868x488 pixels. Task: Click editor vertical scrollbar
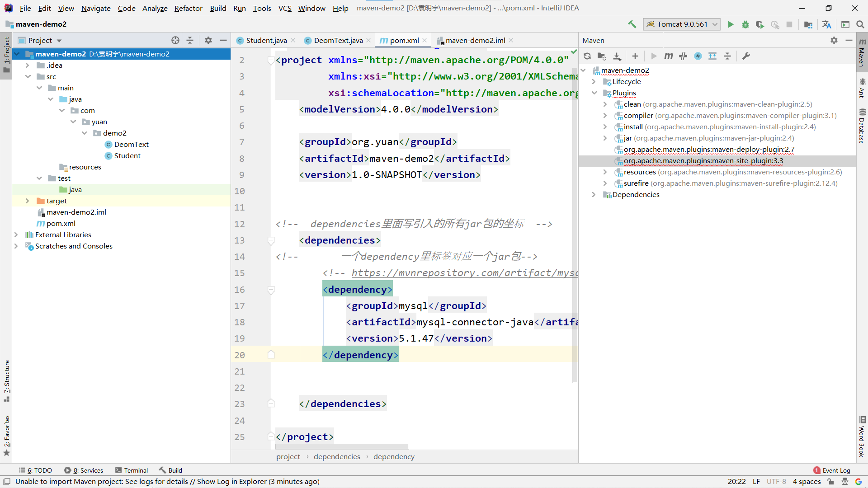575,226
